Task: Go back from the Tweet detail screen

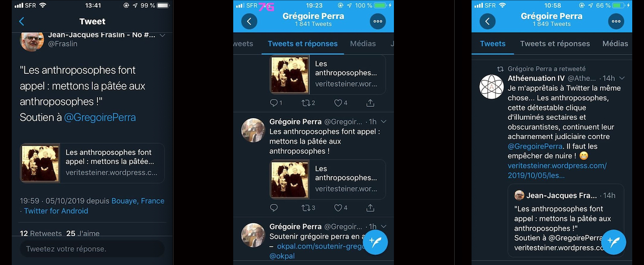Action: pos(21,21)
